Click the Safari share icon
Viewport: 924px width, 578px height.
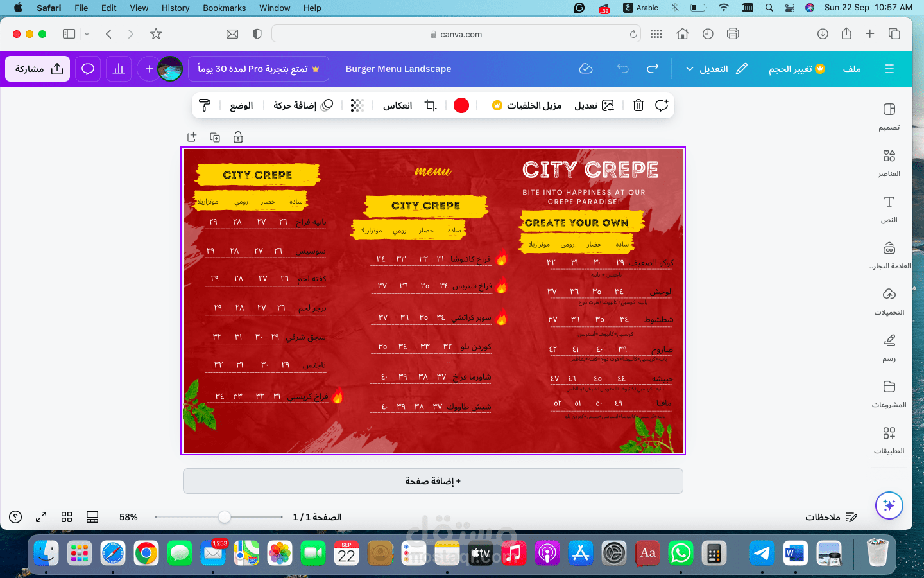pyautogui.click(x=846, y=34)
